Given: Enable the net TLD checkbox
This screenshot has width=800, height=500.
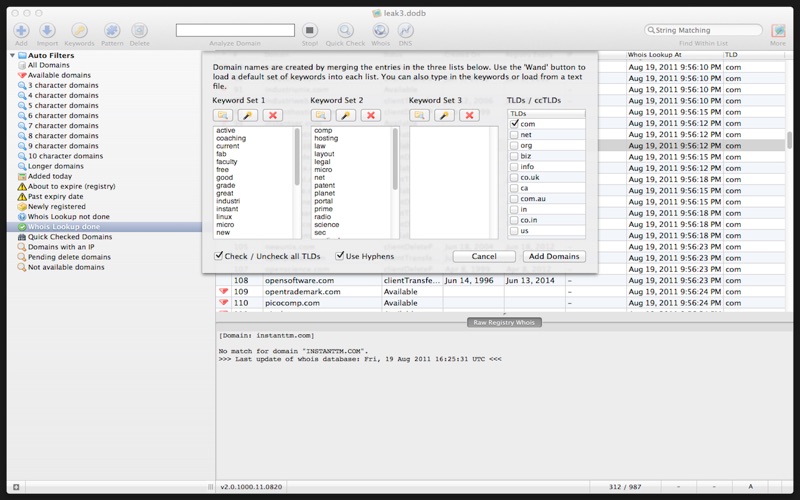Looking at the screenshot, I should (x=514, y=135).
